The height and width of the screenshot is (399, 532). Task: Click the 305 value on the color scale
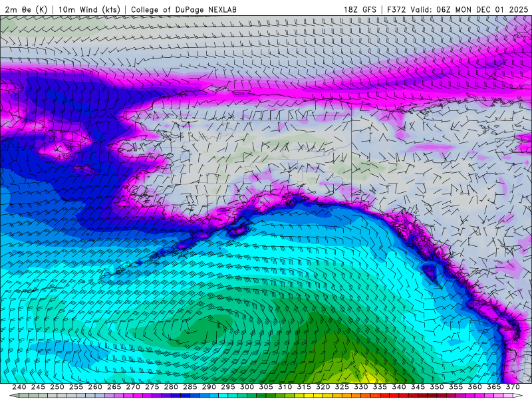click(x=266, y=387)
